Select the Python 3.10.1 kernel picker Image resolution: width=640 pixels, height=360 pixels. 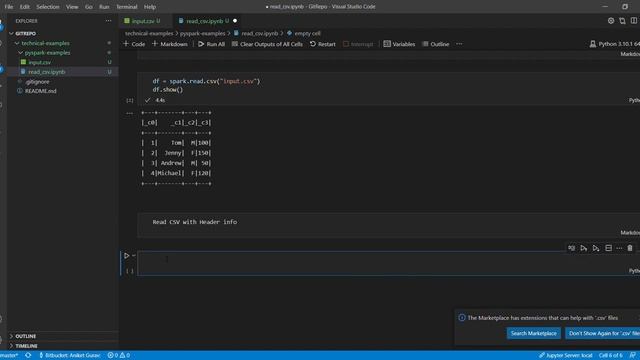[x=615, y=44]
